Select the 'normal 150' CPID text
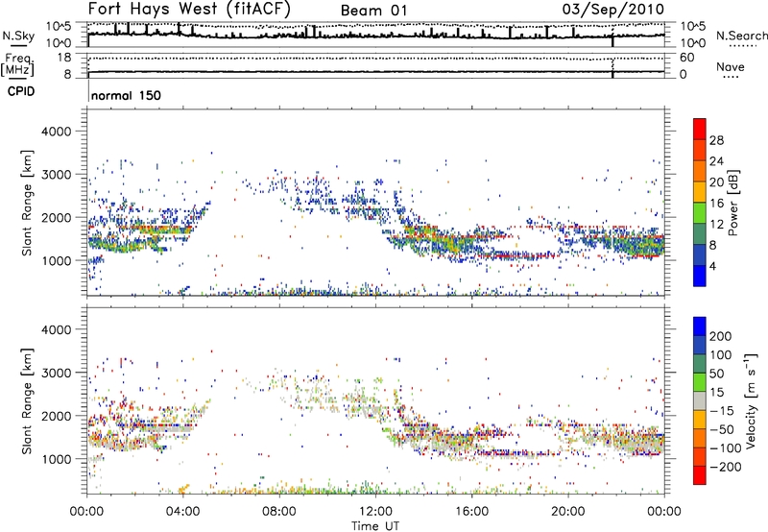The height and width of the screenshot is (532, 768). click(x=126, y=95)
